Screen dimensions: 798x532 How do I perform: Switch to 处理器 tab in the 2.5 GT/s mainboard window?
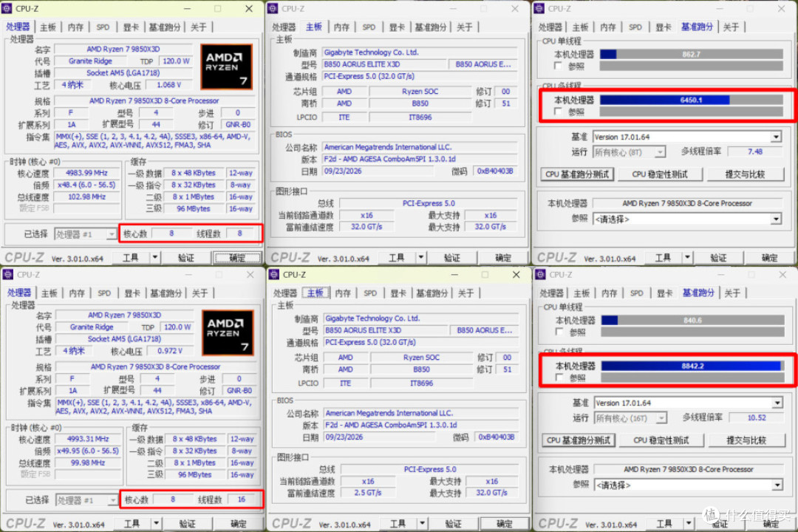click(285, 293)
